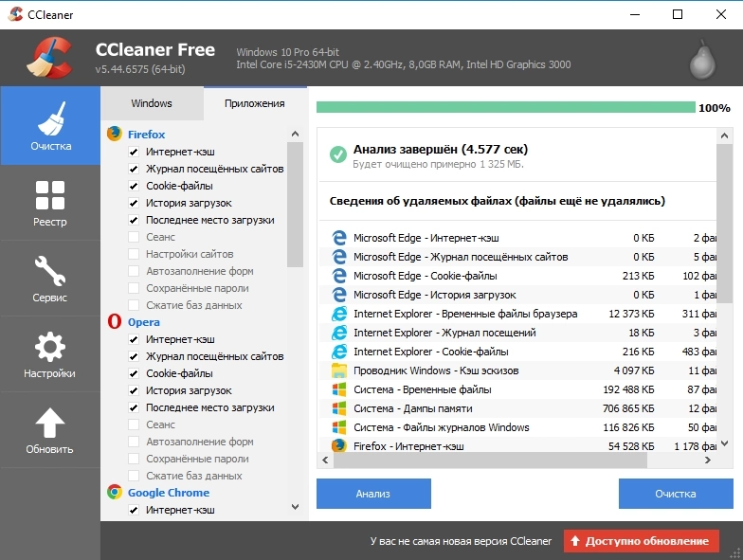Uncheck Opera История загрузок checkbox

tap(134, 390)
